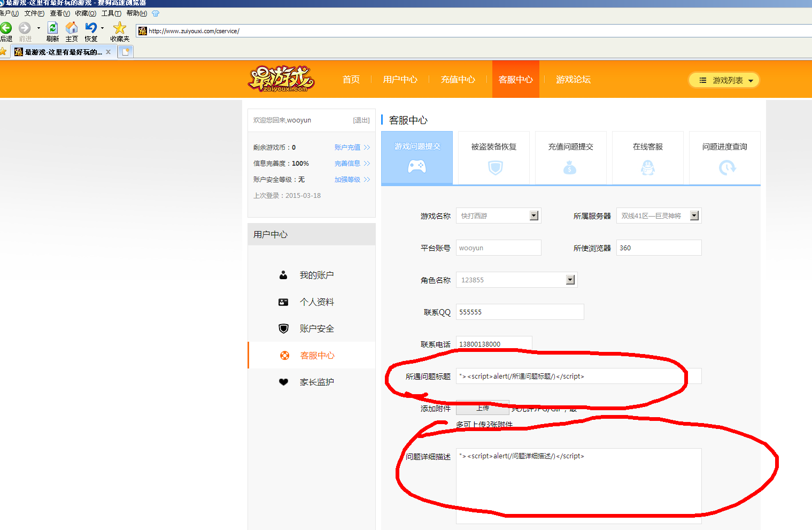
Task: Open 充值中心 in top navigation
Action: tap(458, 79)
